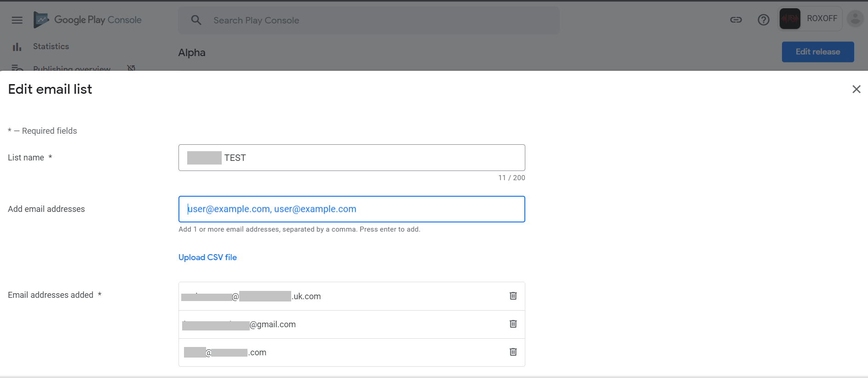868x381 pixels.
Task: Click the Search Play Console box
Action: coord(369,20)
